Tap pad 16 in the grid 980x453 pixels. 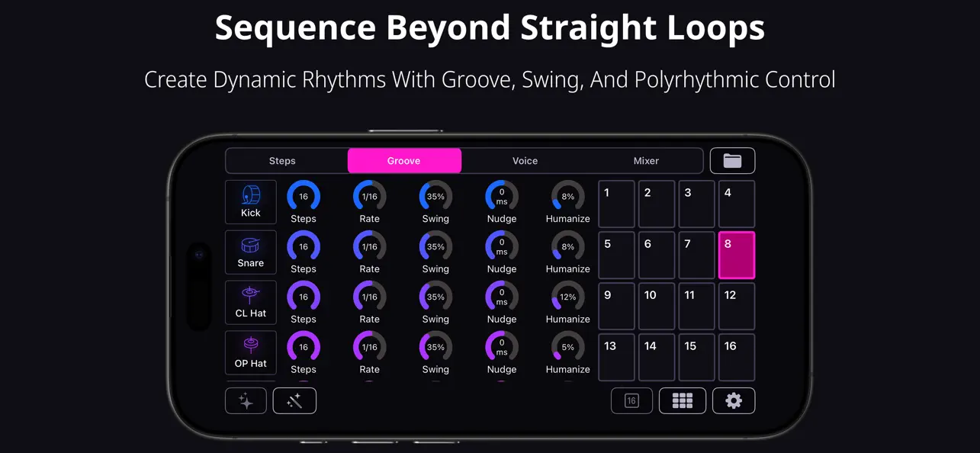coord(736,357)
